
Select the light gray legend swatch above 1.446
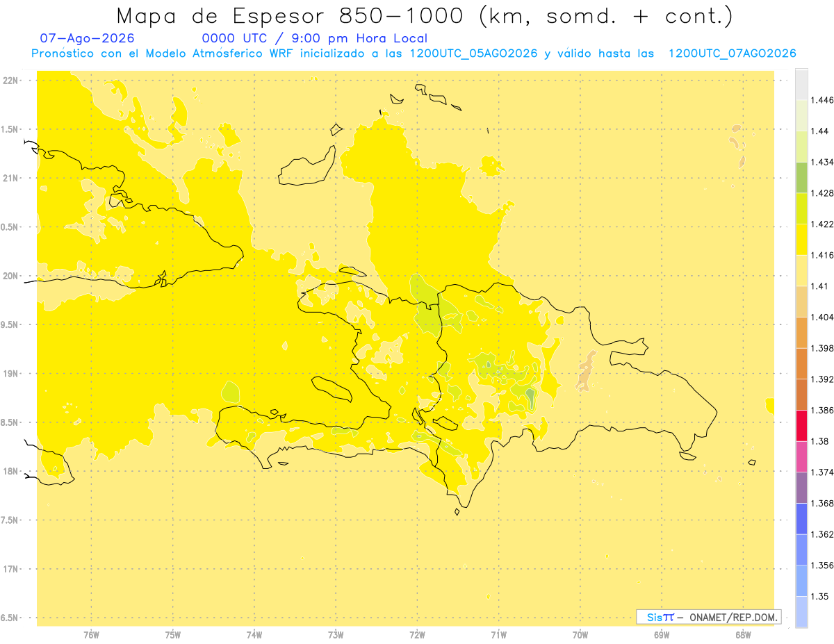[801, 84]
